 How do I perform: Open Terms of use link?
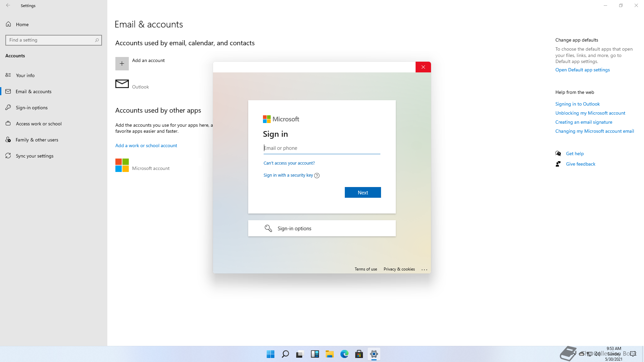coord(366,269)
